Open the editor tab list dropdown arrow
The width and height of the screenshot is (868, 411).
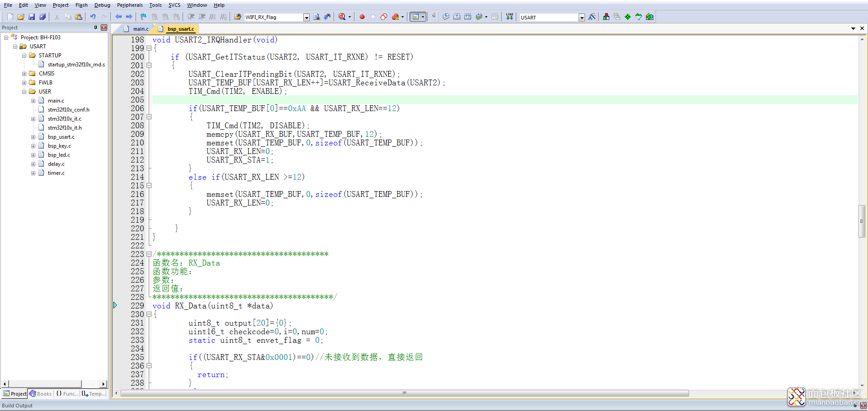[x=853, y=28]
